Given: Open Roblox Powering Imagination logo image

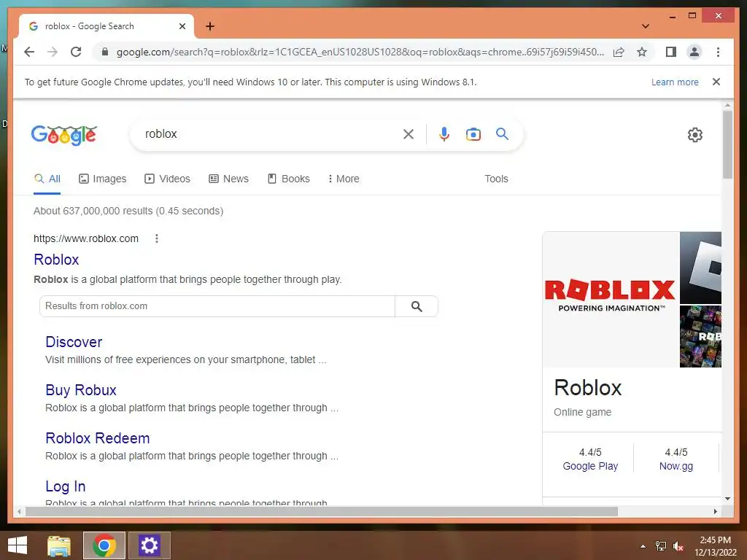Looking at the screenshot, I should [x=611, y=299].
